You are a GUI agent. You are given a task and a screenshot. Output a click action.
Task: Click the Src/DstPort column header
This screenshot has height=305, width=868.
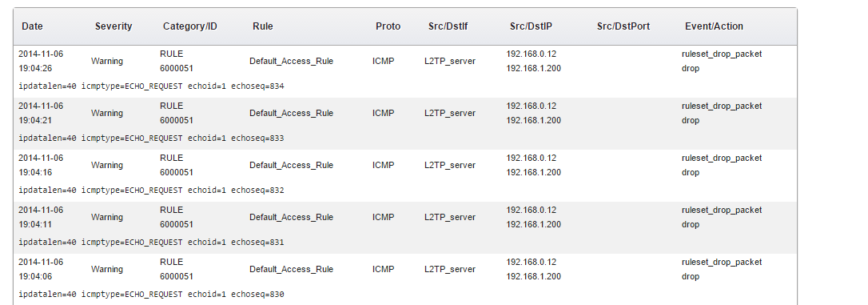click(623, 26)
